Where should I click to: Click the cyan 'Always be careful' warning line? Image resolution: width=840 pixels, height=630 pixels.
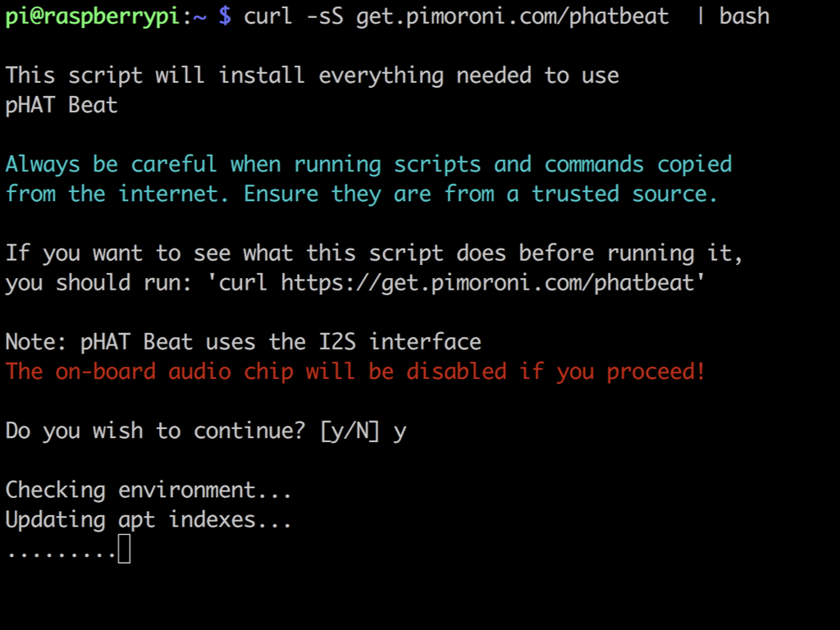coord(368,165)
